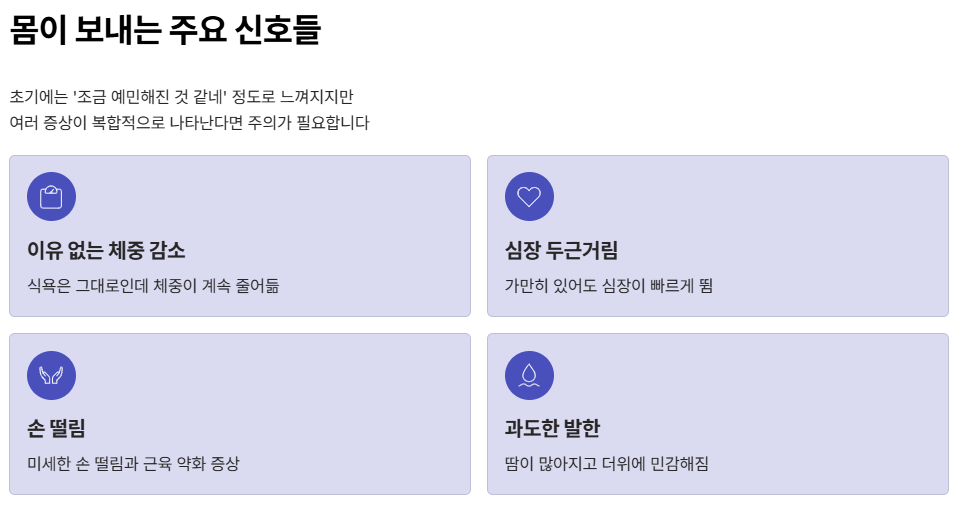Click the water droplet icon for 과도한 발한
Image resolution: width=964 pixels, height=511 pixels.
529,375
